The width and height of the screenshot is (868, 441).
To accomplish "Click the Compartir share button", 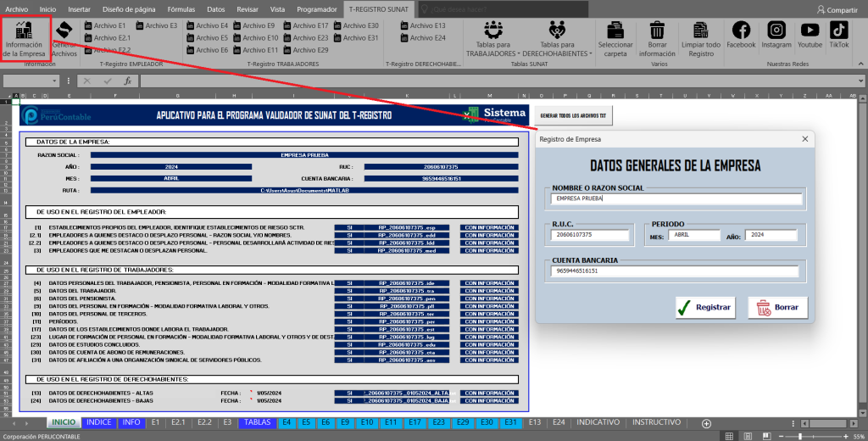I will tap(837, 9).
